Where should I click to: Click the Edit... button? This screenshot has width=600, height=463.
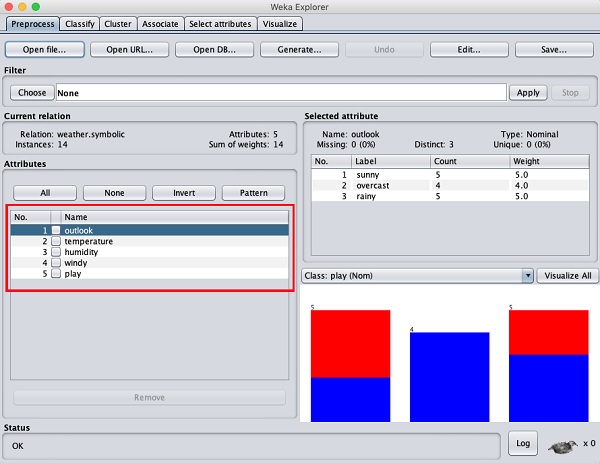pyautogui.click(x=469, y=49)
